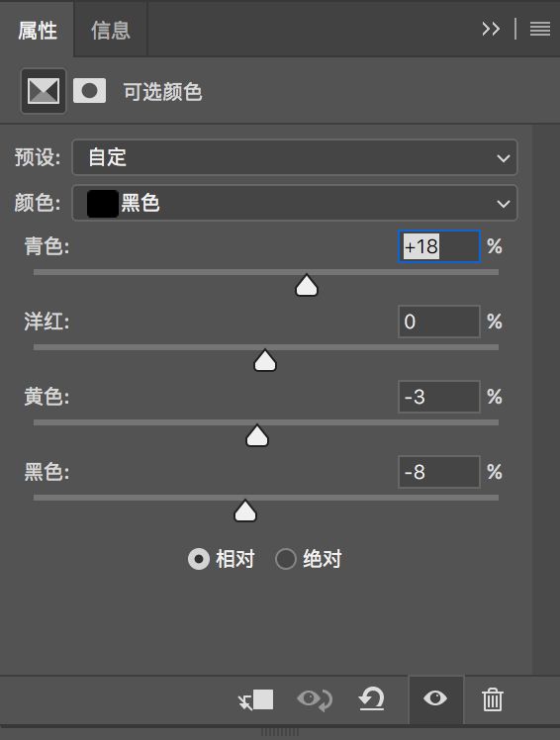The height and width of the screenshot is (740, 560).
Task: View previous state eye-arrow icon
Action: click(x=315, y=699)
